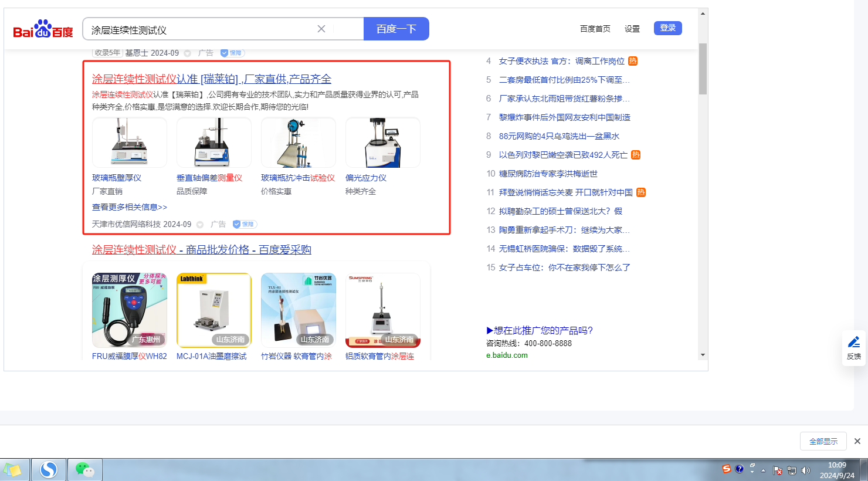Viewport: 868px width, 481px height.
Task: Expand the dropdown arrow beside 基恩士 2024-09
Action: tap(188, 53)
